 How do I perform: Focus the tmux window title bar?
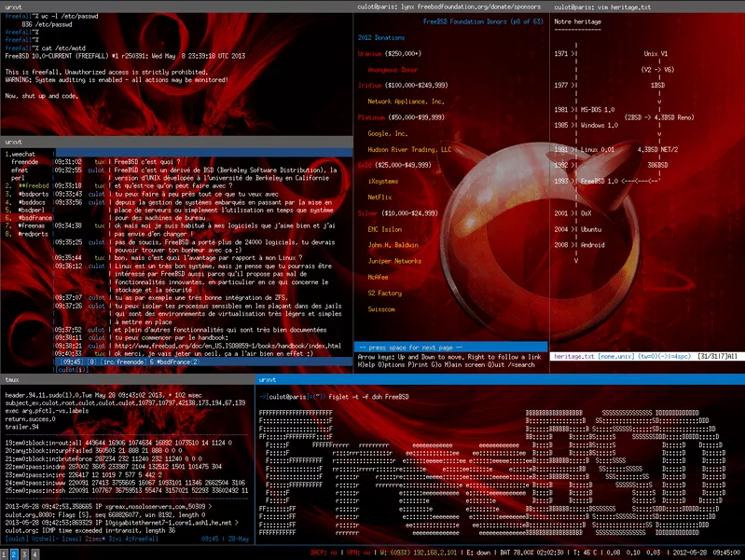[128, 379]
